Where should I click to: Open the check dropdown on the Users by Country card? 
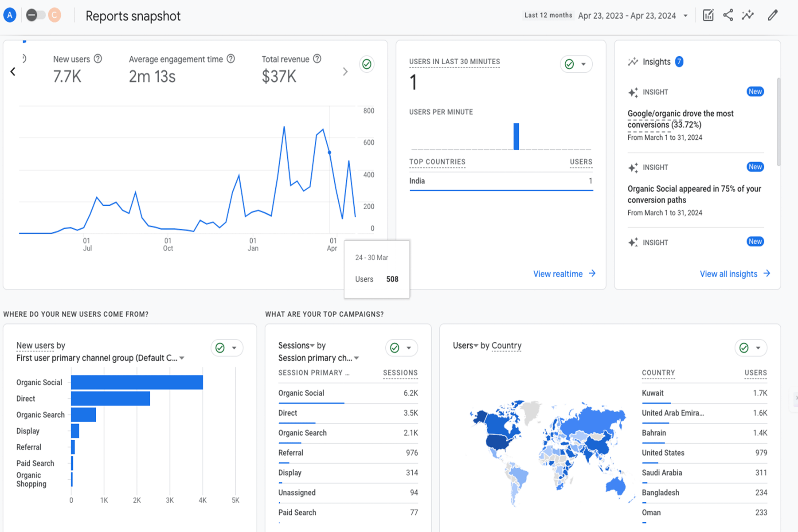click(x=751, y=348)
